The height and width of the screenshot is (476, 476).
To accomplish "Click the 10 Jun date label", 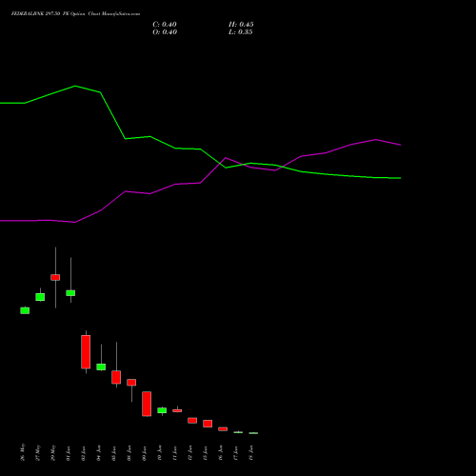I will [160, 453].
